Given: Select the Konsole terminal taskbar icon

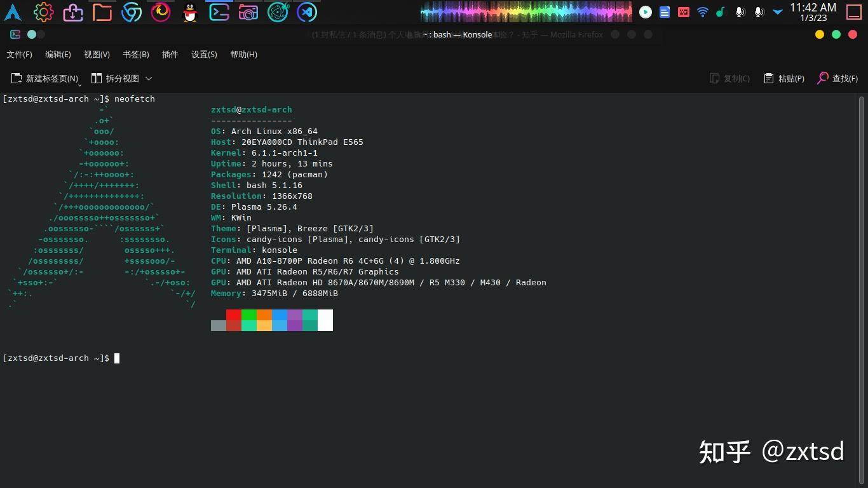Looking at the screenshot, I should [219, 11].
